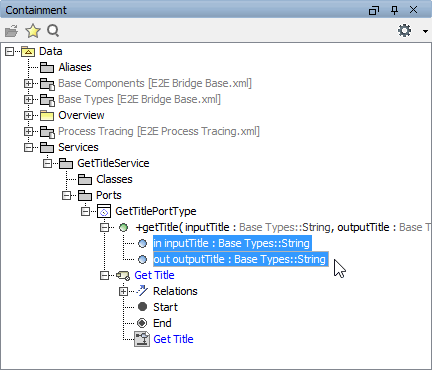Viewport: 432px width, 370px height.
Task: Click the Relations arrow icon
Action: [x=142, y=291]
